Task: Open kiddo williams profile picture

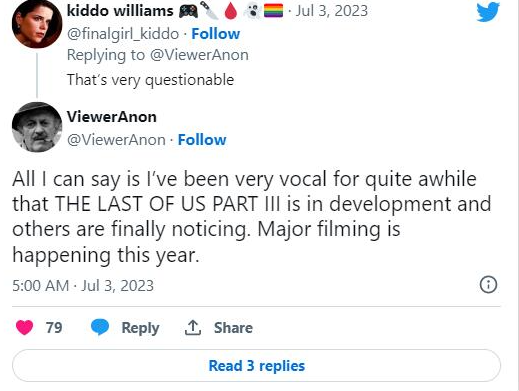Action: tap(37, 24)
